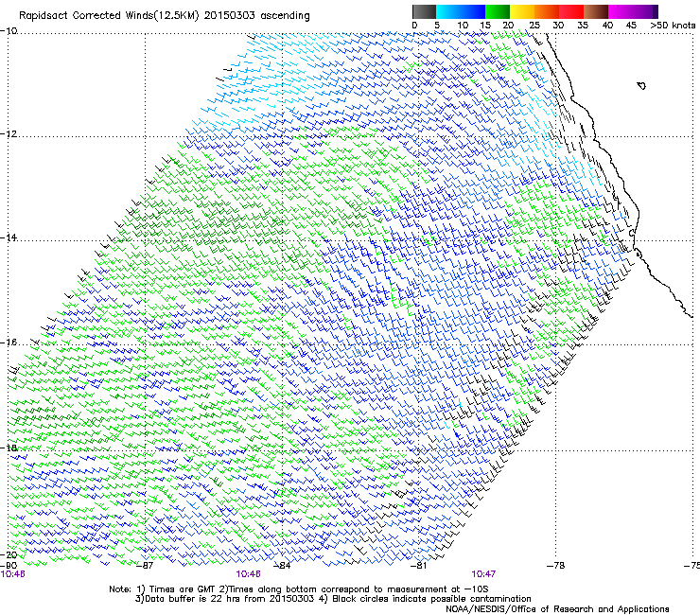The height and width of the screenshot is (615, 700).
Task: Click the 'Times are GMT' note line
Action: tap(299, 589)
